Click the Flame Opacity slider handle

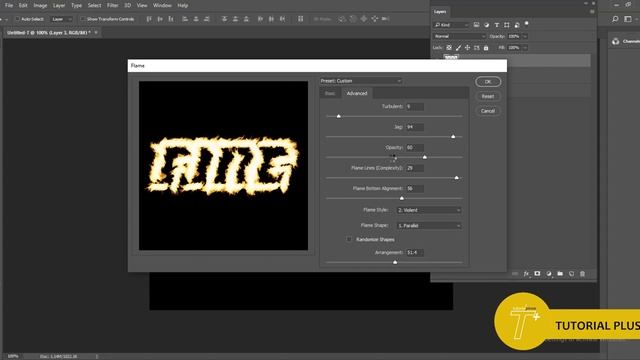point(425,157)
